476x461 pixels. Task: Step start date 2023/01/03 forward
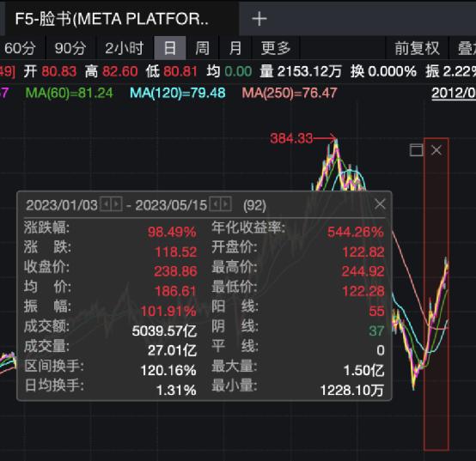coord(117,204)
